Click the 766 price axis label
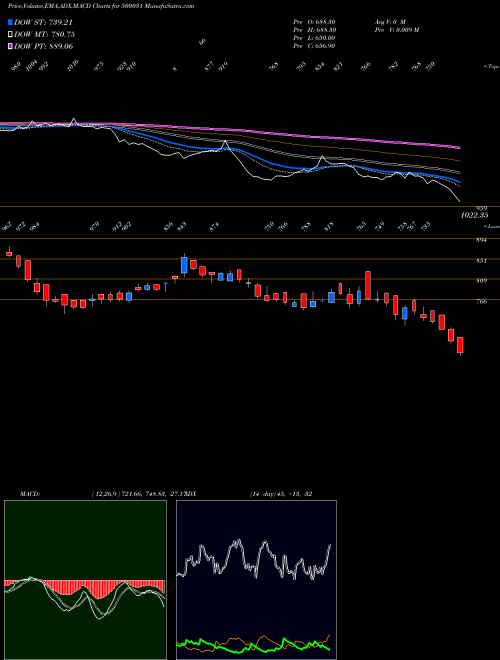The height and width of the screenshot is (660, 500). [x=481, y=301]
